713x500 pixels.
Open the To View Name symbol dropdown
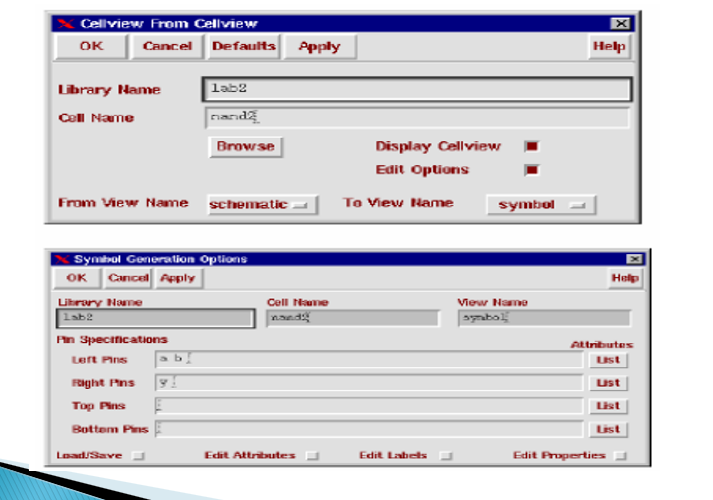pos(541,205)
